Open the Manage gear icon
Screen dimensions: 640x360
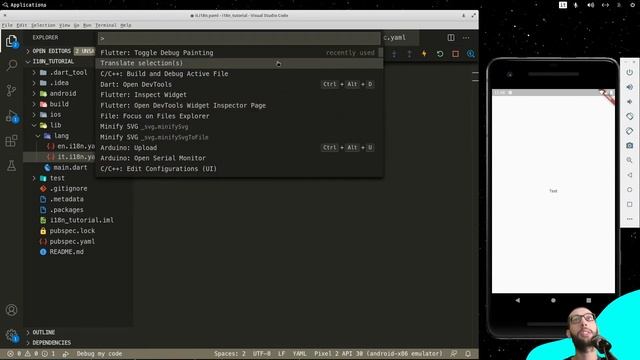[x=11, y=336]
